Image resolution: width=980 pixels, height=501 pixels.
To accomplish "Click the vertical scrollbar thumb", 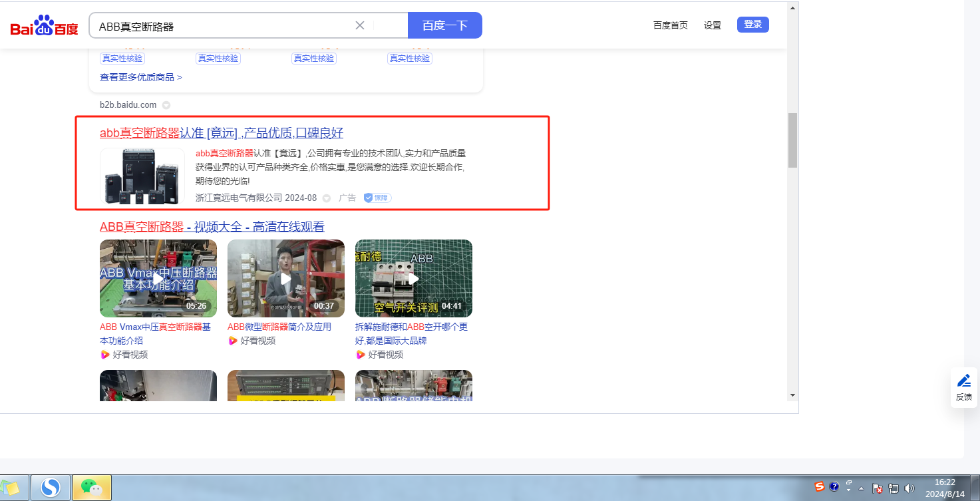I will (792, 140).
